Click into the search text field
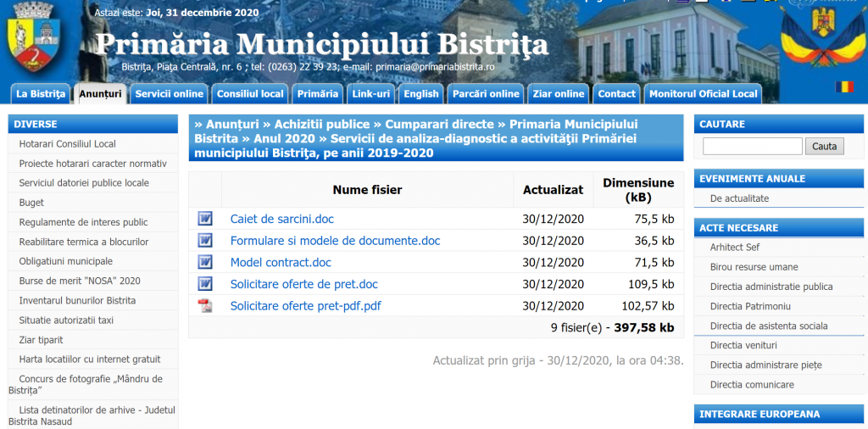868x429 pixels. pos(752,146)
